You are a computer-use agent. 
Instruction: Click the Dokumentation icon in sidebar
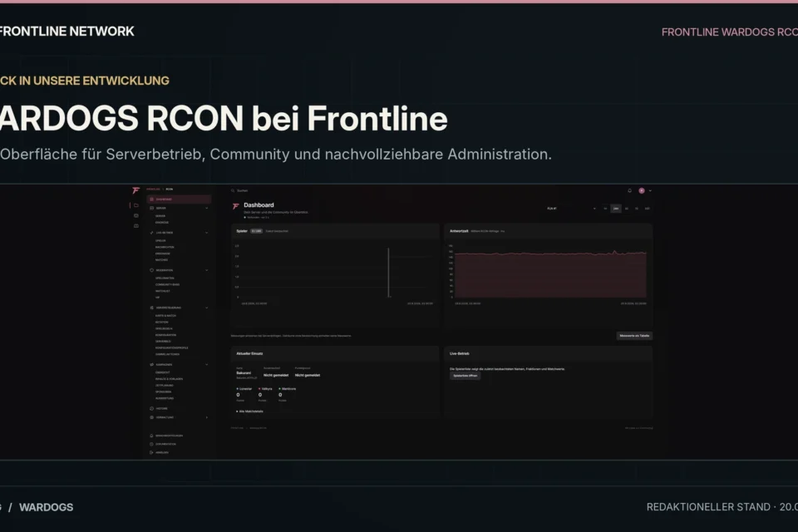[151, 444]
